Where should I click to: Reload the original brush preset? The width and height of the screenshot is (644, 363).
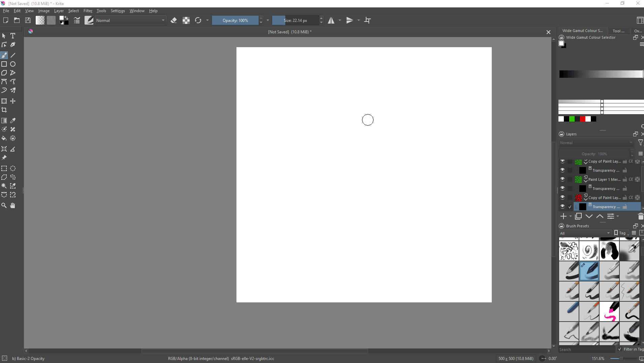(198, 21)
